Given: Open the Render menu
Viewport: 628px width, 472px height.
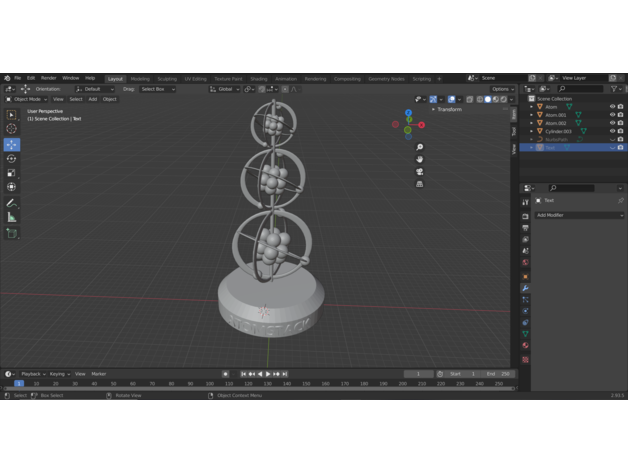Looking at the screenshot, I should 48,78.
